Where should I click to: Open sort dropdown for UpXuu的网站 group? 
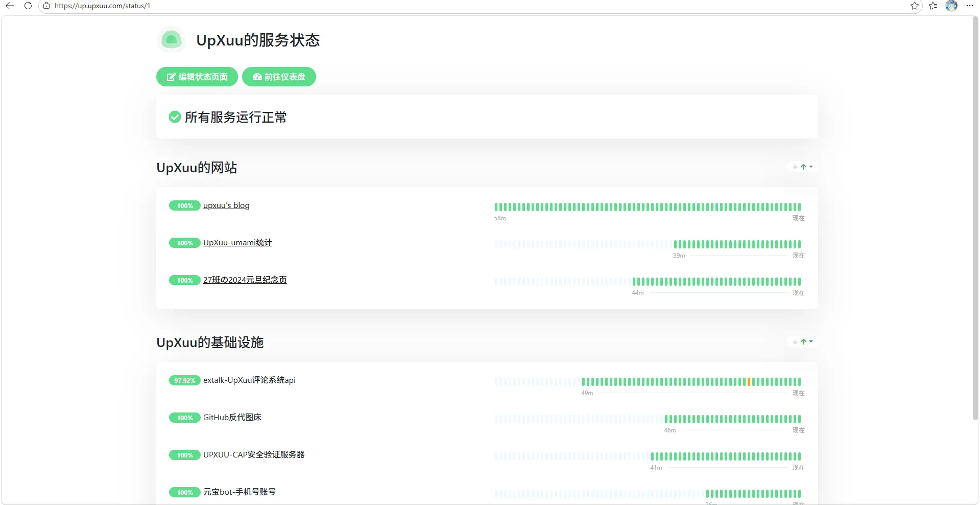coord(803,167)
